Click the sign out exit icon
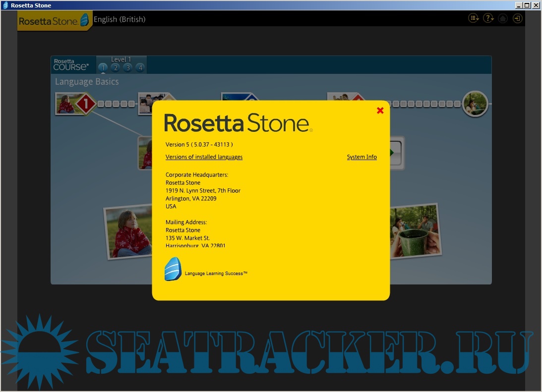This screenshot has width=542, height=392. 517,18
